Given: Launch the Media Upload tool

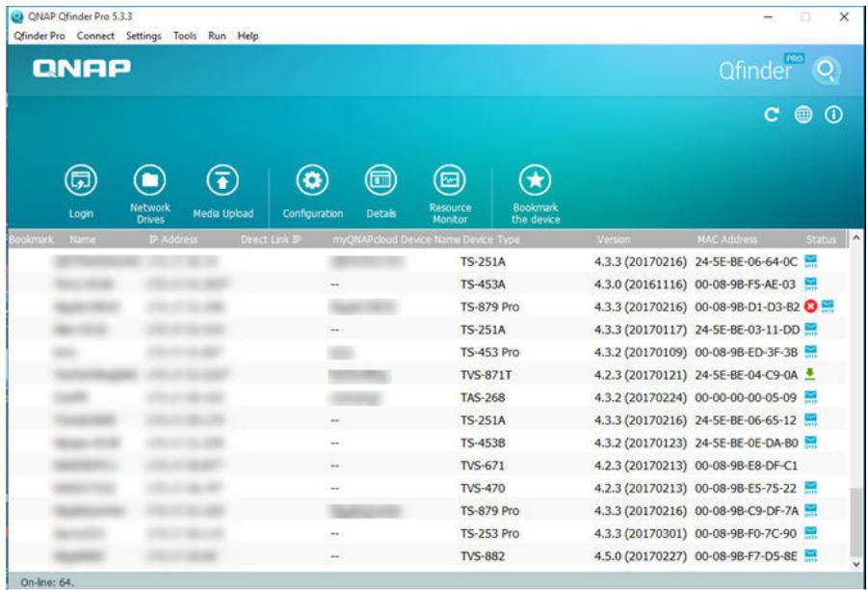Looking at the screenshot, I should [223, 180].
